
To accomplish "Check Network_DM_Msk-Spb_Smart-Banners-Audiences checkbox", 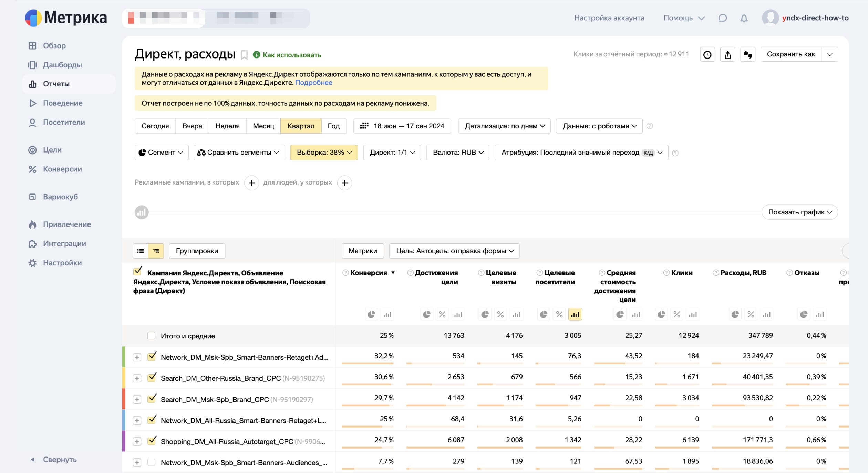I will pyautogui.click(x=151, y=462).
